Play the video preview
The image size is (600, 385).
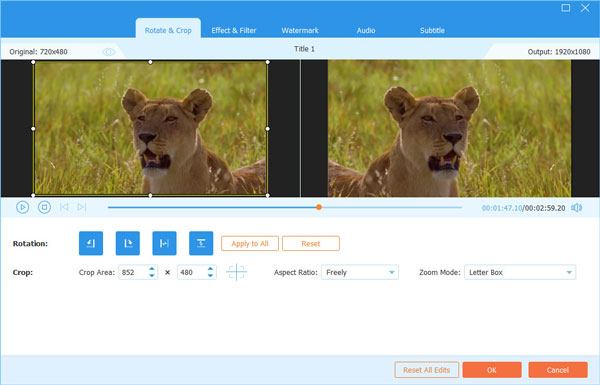(x=23, y=207)
